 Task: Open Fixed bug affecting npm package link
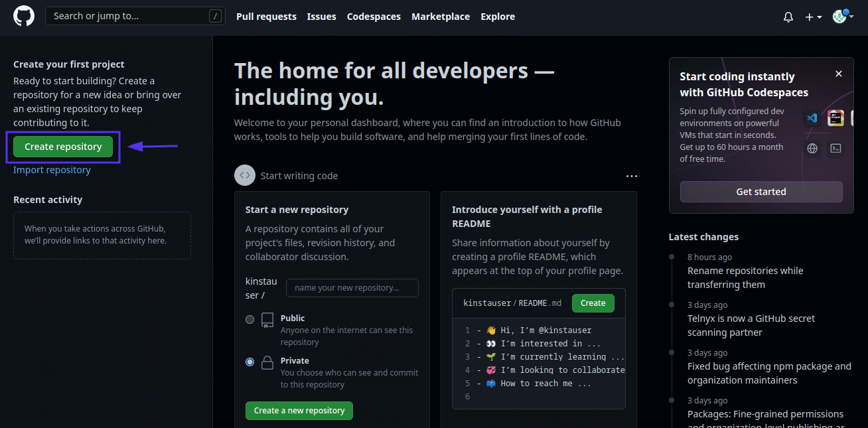[x=769, y=373]
